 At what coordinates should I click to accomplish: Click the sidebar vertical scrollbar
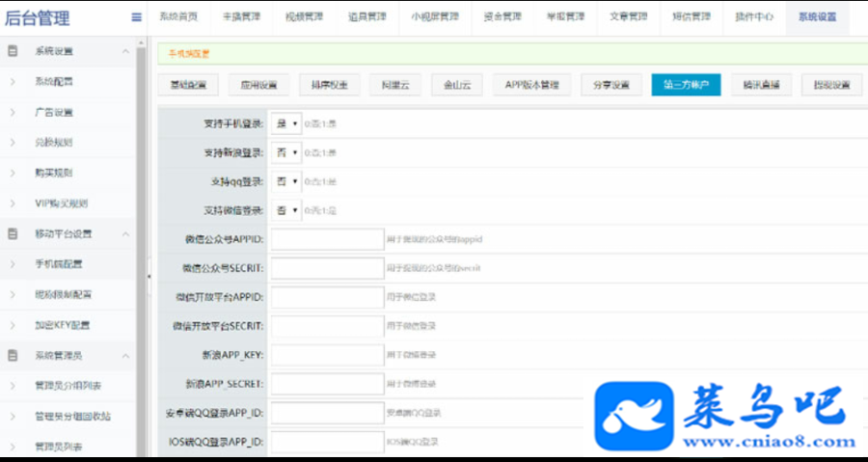point(141,249)
